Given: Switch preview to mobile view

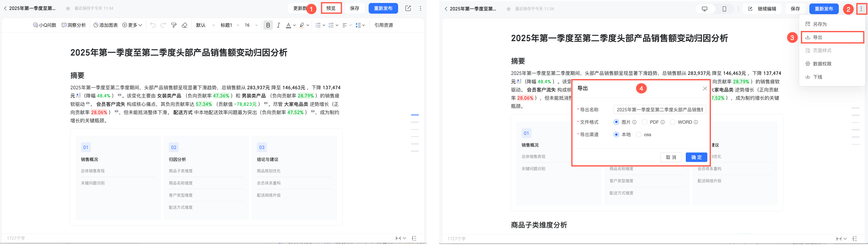Looking at the screenshot, I should (x=724, y=9).
